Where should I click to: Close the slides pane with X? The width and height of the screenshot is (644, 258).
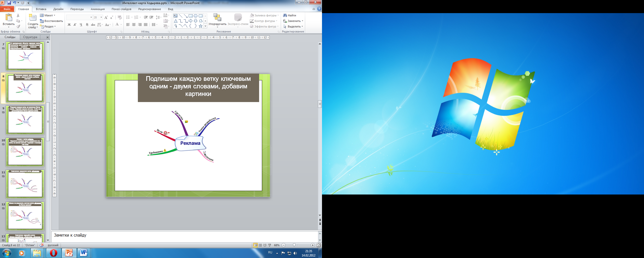(x=48, y=37)
